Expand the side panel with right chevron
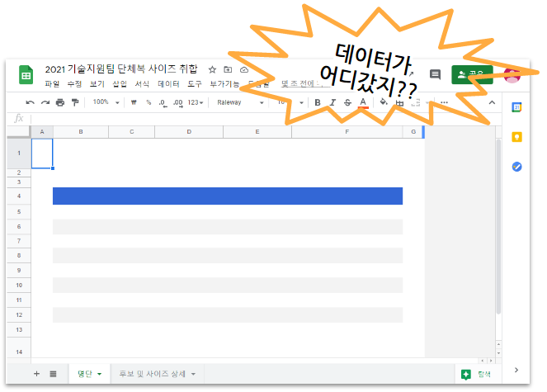Image resolution: width=547 pixels, height=392 pixels. [516, 370]
